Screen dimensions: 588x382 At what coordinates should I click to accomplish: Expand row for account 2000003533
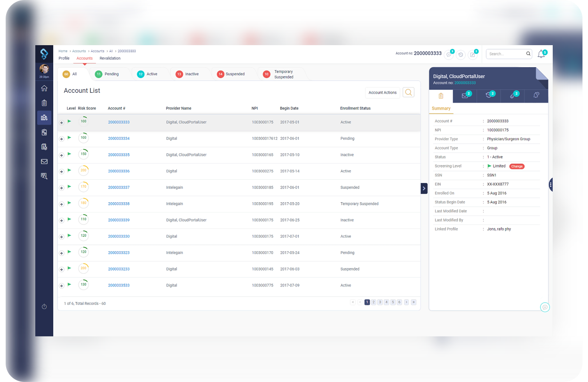coord(62,286)
